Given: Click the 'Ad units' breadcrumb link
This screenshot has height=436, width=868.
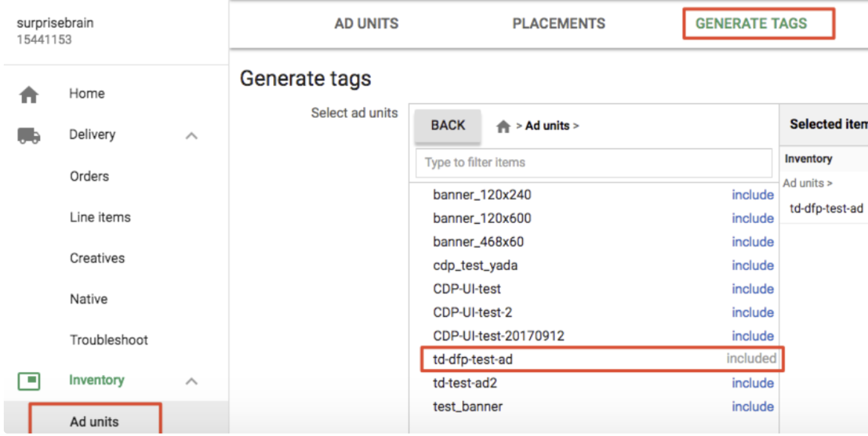Looking at the screenshot, I should tap(547, 126).
